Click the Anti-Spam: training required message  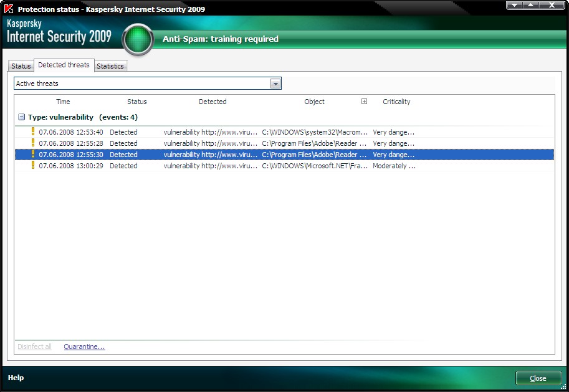click(x=221, y=39)
